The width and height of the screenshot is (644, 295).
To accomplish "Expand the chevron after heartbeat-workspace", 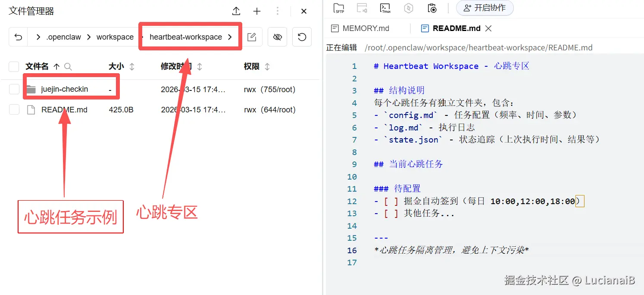I will [230, 37].
